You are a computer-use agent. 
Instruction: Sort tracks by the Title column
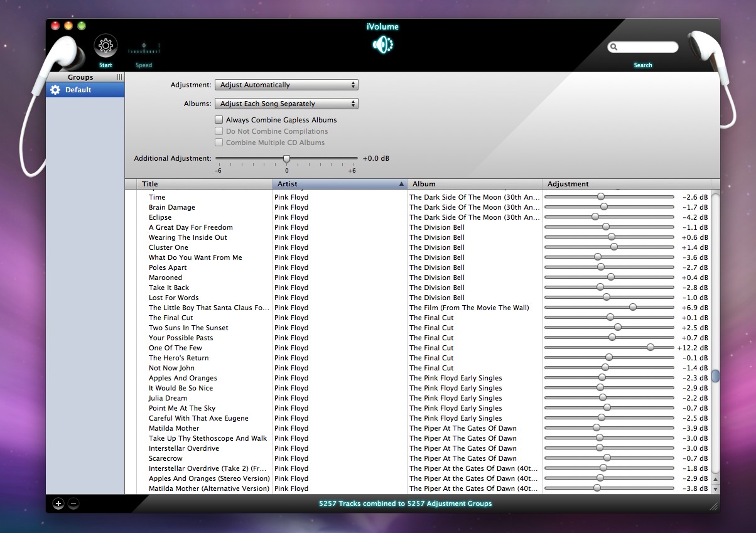[151, 183]
